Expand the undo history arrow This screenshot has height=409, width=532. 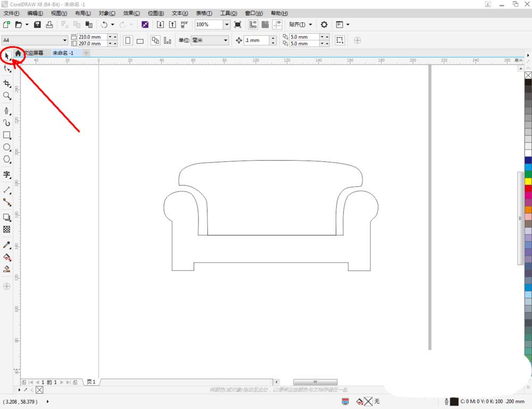(113, 24)
